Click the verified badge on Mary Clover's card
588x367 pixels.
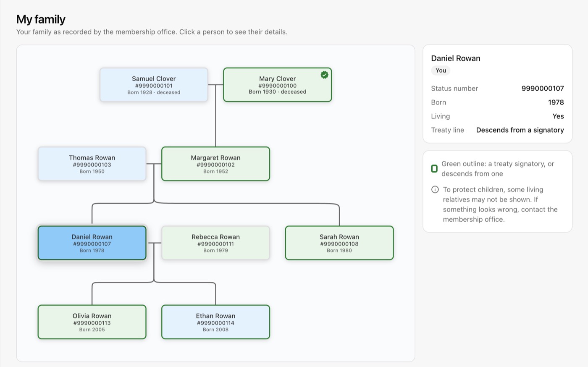click(x=324, y=75)
